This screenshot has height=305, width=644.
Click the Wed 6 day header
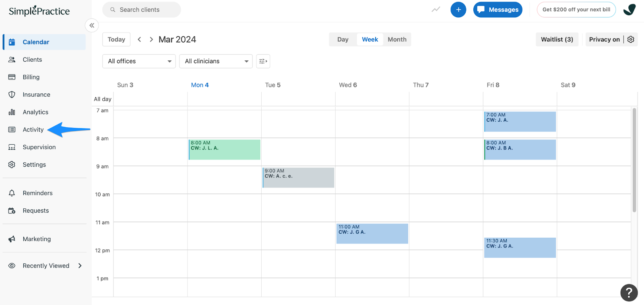point(348,85)
